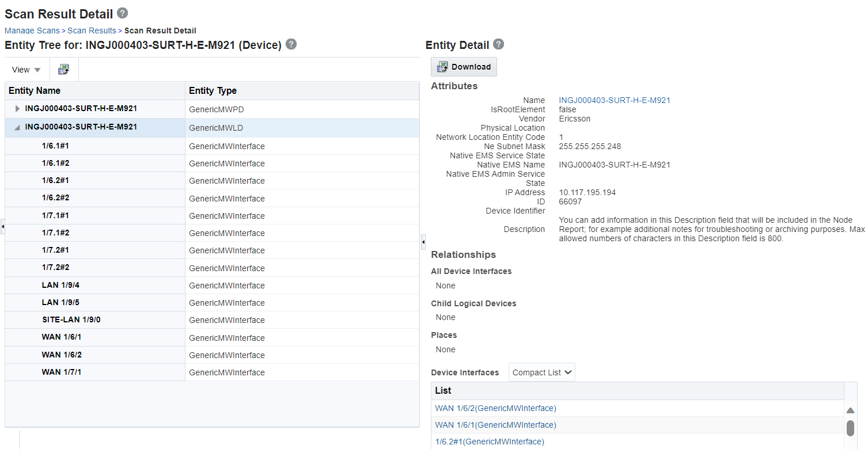Image resolution: width=868 pixels, height=449 pixels.
Task: Click the List column header
Action: tap(637, 391)
